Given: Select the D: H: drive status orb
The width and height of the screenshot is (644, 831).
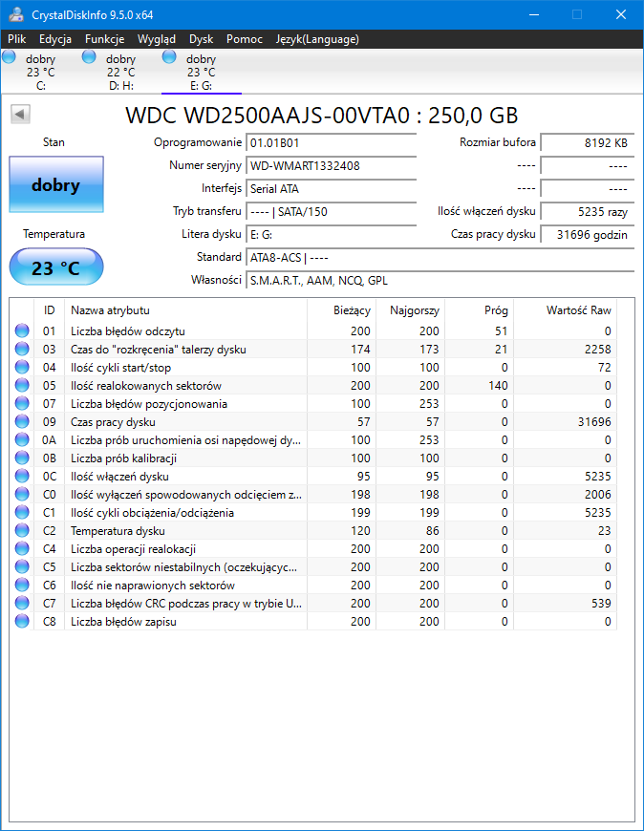Looking at the screenshot, I should tap(89, 56).
